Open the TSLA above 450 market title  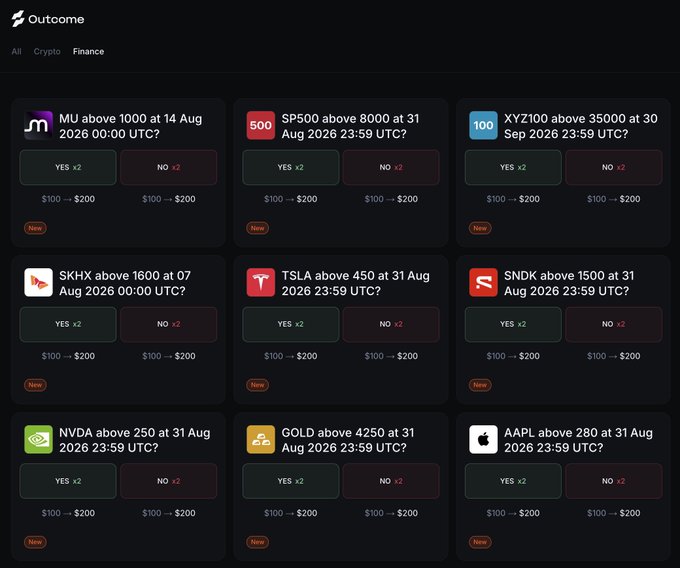356,283
